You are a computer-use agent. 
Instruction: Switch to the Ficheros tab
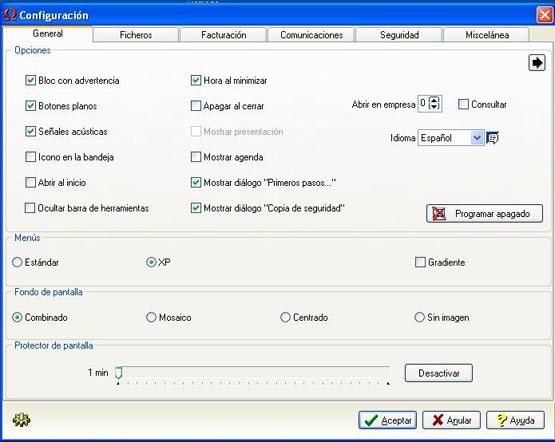[x=136, y=35]
